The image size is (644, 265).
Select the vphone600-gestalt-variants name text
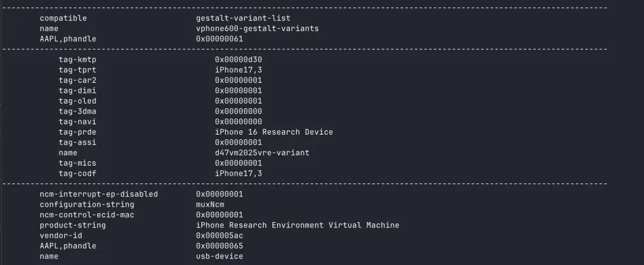tap(258, 29)
